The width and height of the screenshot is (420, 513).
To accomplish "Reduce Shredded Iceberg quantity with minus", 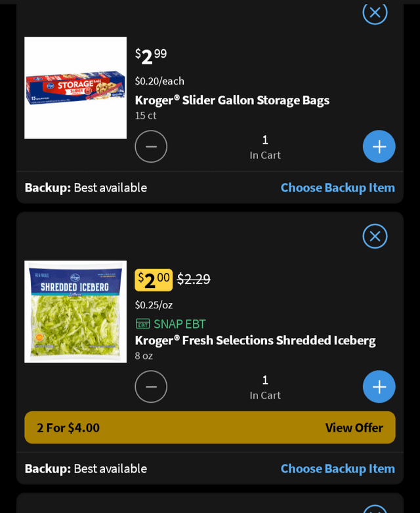I will pyautogui.click(x=151, y=386).
